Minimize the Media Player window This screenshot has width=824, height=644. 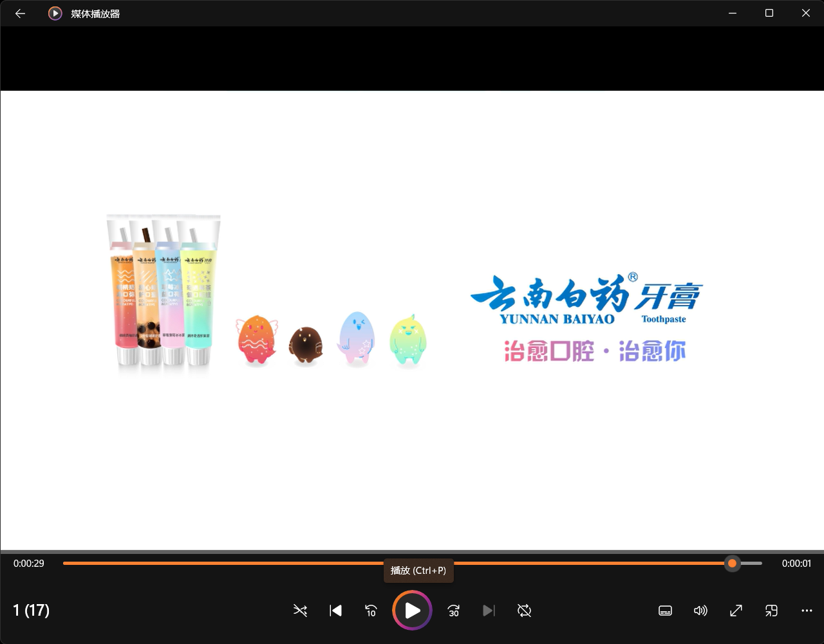coord(732,13)
